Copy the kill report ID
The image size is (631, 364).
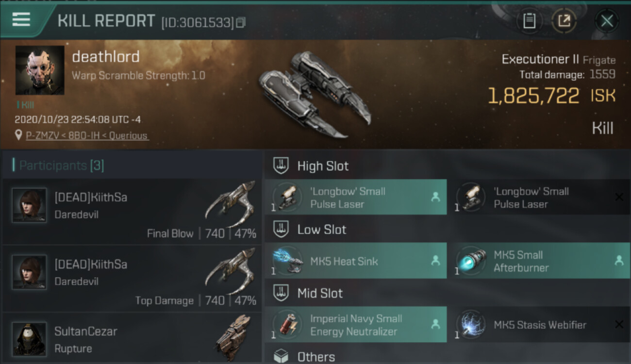point(241,22)
